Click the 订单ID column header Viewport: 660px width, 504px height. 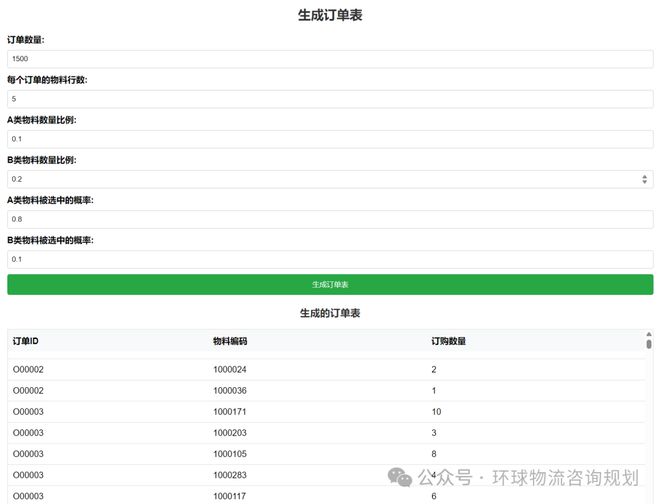(x=26, y=341)
